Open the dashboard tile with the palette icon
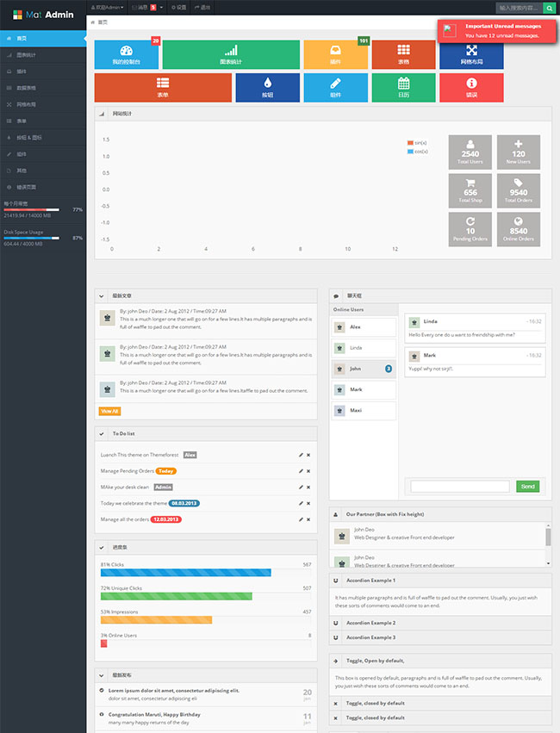Image resolution: width=560 pixels, height=733 pixels. (127, 54)
